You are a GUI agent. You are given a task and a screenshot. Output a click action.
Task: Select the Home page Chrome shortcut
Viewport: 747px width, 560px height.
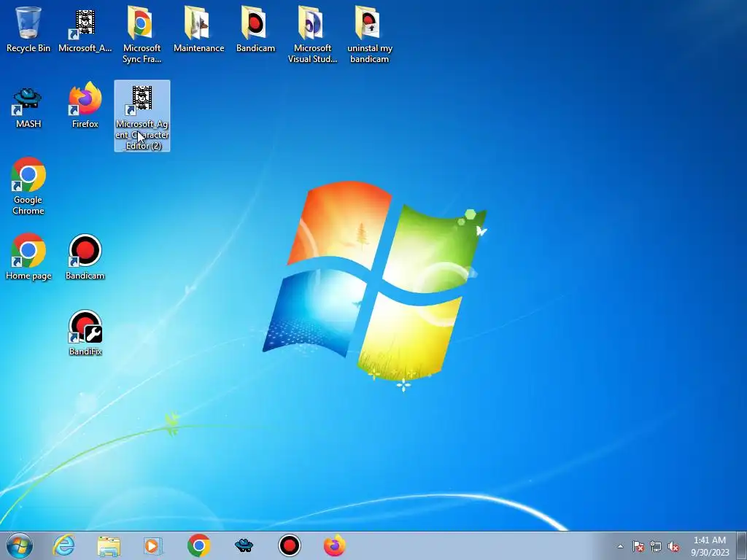28,257
